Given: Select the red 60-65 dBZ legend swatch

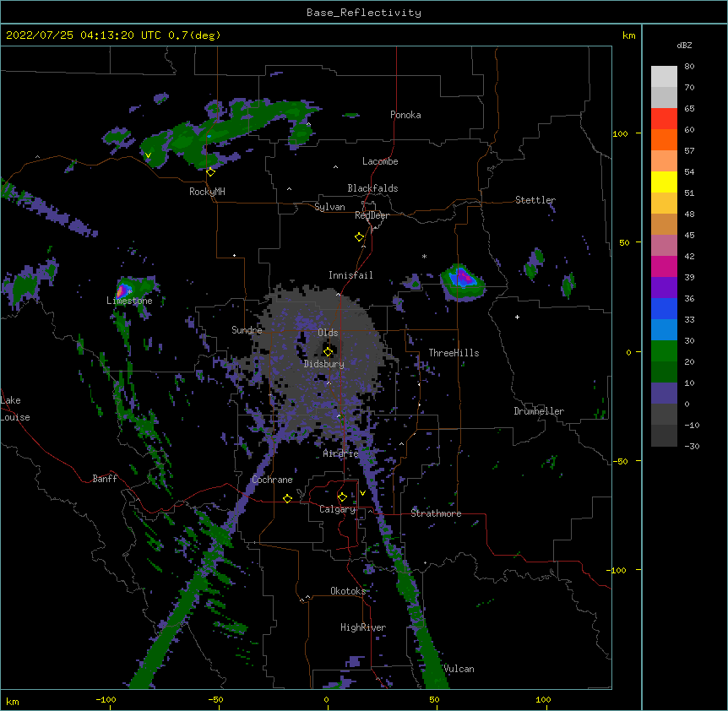Looking at the screenshot, I should pos(664,119).
